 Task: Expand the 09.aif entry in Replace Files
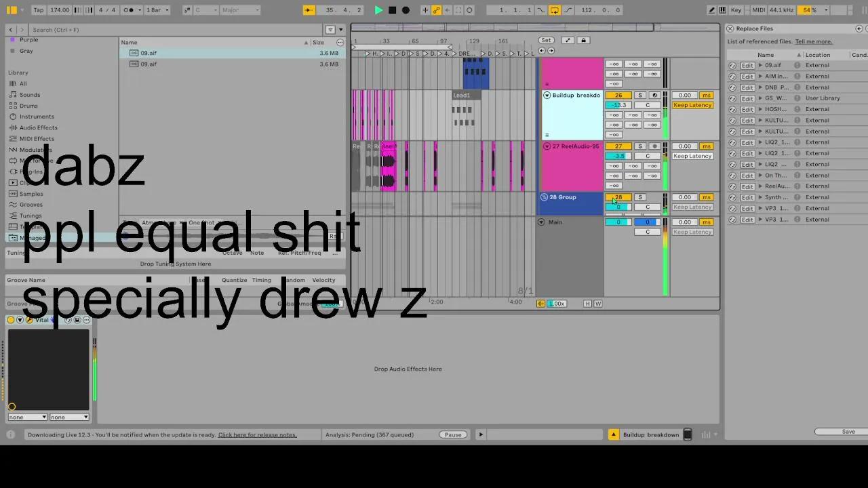coord(761,65)
